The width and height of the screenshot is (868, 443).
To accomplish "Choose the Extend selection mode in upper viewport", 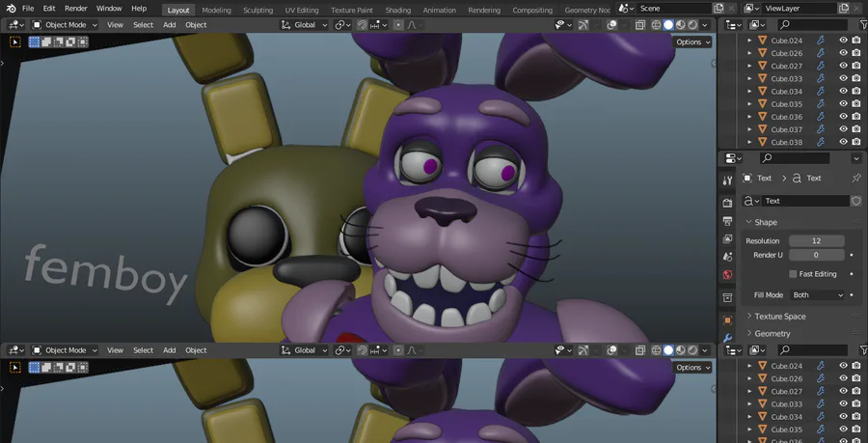I will [x=46, y=42].
